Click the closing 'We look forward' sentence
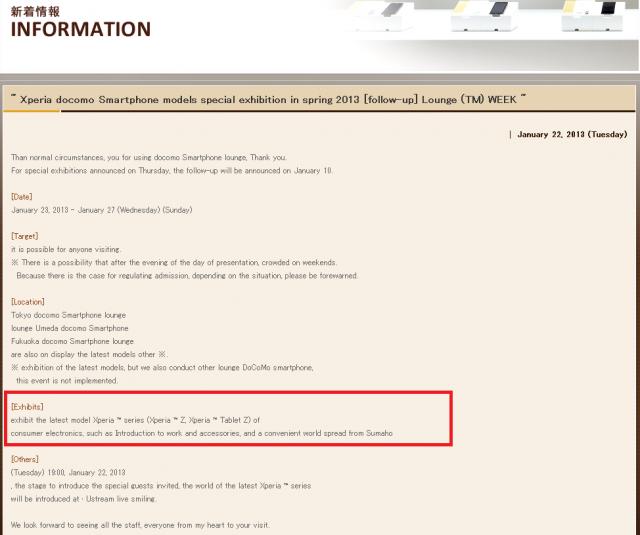Image resolution: width=640 pixels, height=535 pixels. pos(140,525)
